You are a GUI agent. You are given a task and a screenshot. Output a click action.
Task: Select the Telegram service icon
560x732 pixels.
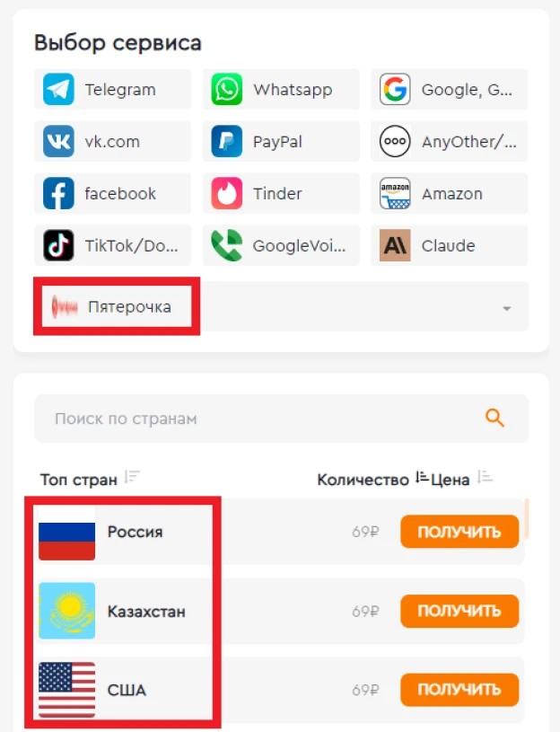point(58,89)
